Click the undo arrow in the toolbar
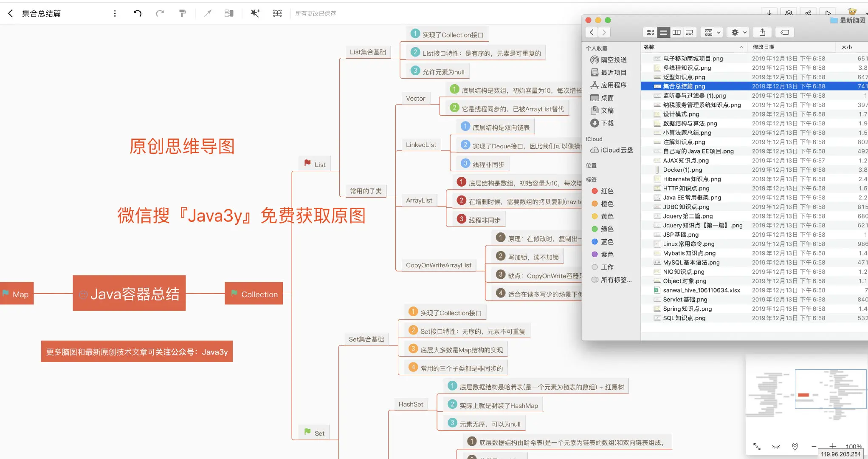Screen dimensions: 868x459 tap(137, 13)
